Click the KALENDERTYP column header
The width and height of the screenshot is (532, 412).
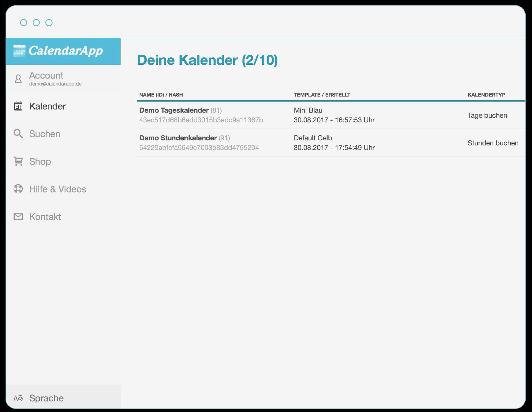[486, 95]
